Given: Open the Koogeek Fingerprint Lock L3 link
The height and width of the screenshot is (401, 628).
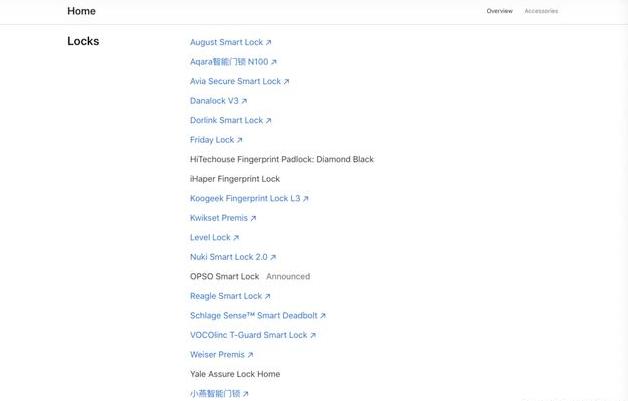Looking at the screenshot, I should coord(249,198).
